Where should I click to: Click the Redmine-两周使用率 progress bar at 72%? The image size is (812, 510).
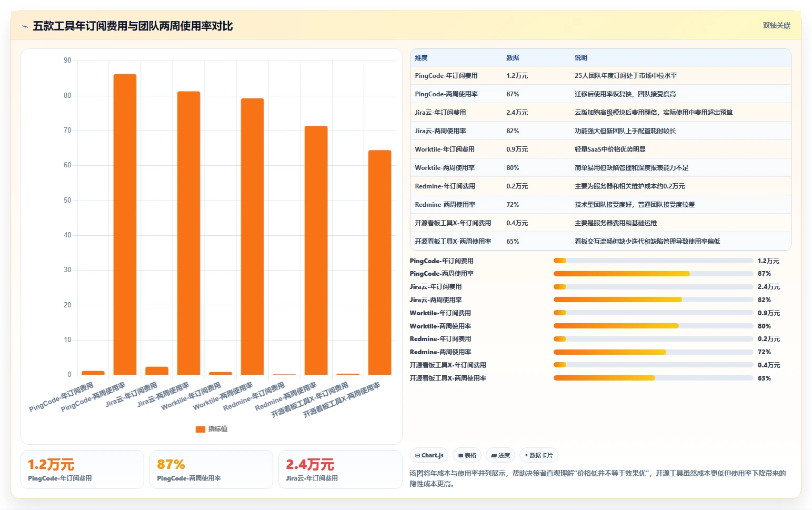coord(653,352)
